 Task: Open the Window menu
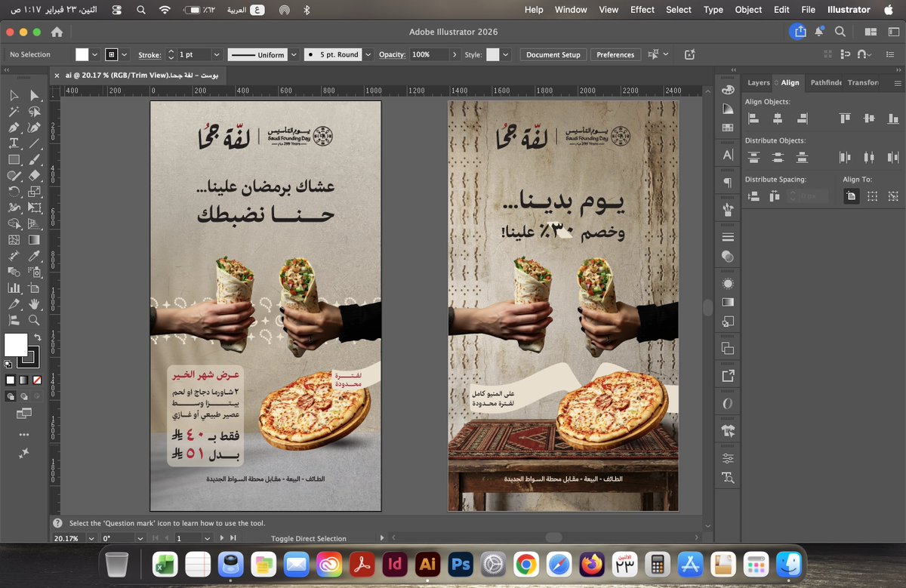(x=571, y=10)
